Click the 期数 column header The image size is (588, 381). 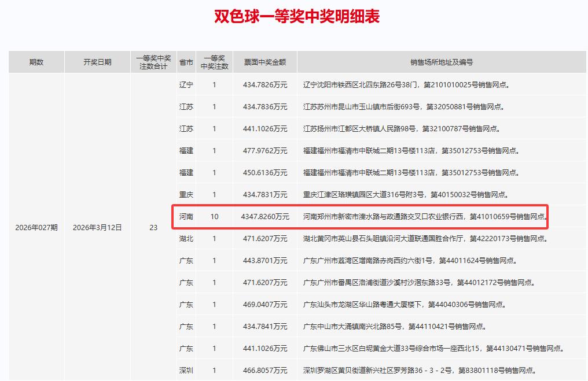(36, 62)
